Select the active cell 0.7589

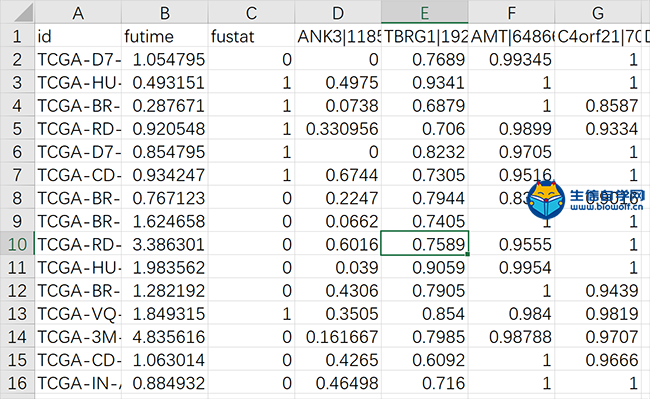coord(425,244)
